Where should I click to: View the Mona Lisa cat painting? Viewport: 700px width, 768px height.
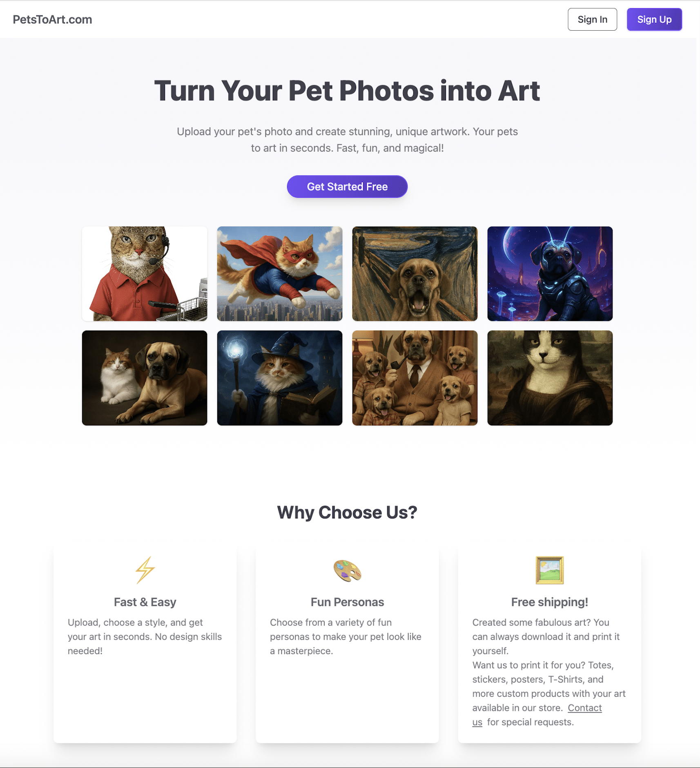click(550, 378)
